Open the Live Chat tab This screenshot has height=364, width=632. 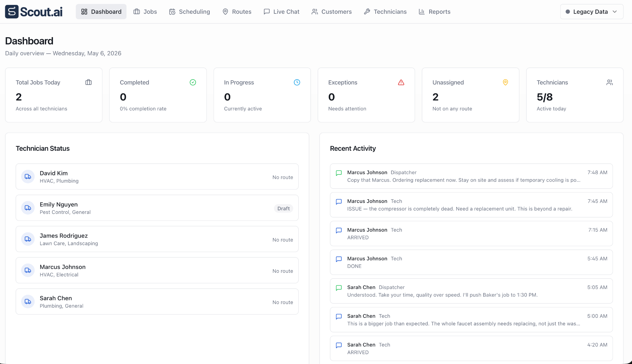coord(282,12)
